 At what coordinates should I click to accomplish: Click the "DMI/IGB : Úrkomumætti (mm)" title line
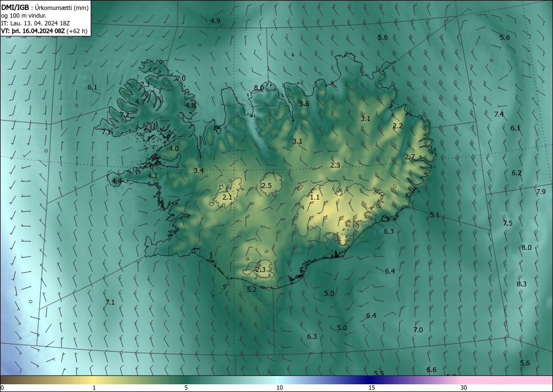click(x=45, y=7)
